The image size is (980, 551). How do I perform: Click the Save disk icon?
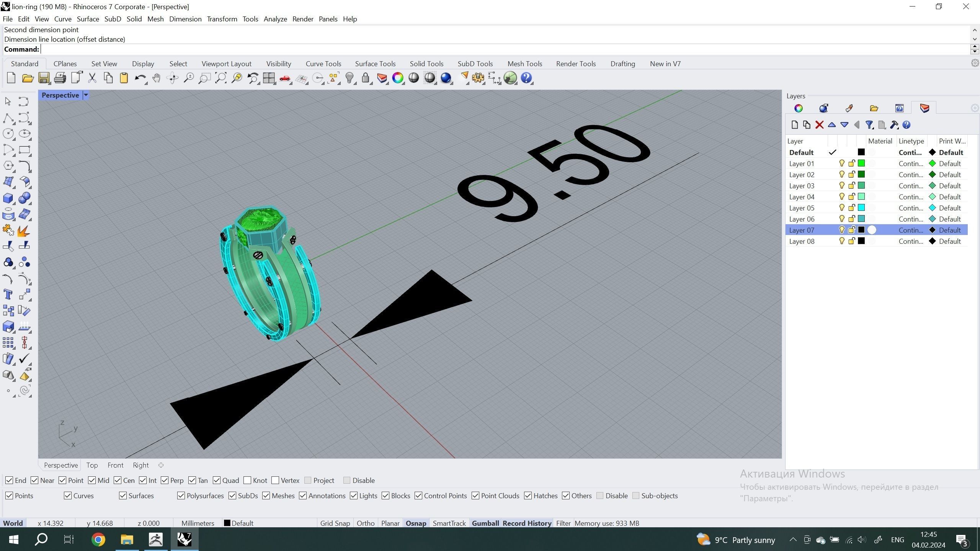[x=44, y=78]
